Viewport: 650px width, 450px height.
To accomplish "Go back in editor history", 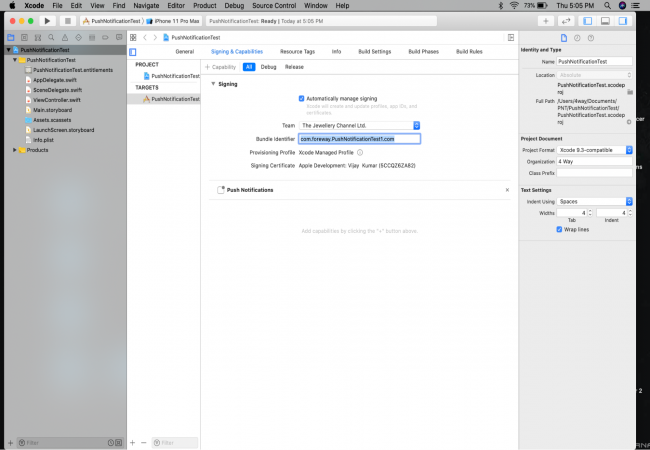I will pyautogui.click(x=145, y=37).
